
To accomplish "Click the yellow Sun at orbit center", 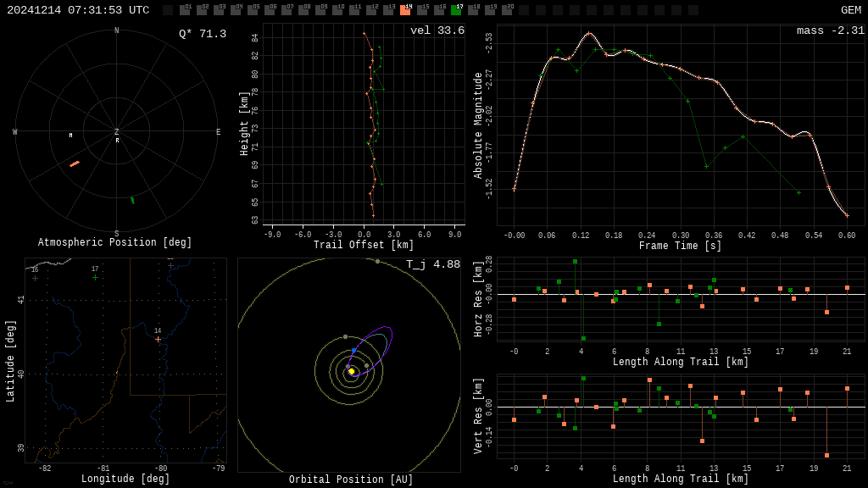I will point(352,371).
